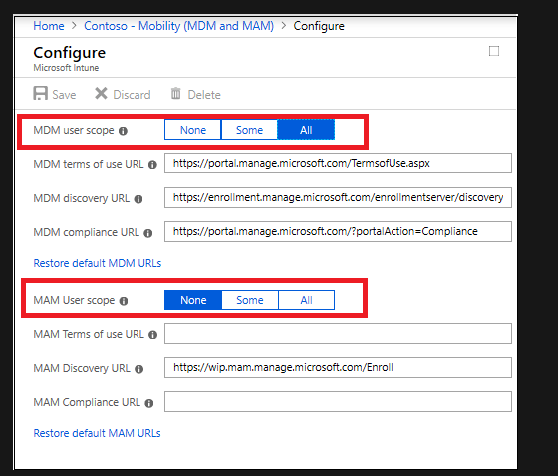Screen dimensions: 558x476
Task: Click the MAM User scope label
Action: tap(74, 300)
